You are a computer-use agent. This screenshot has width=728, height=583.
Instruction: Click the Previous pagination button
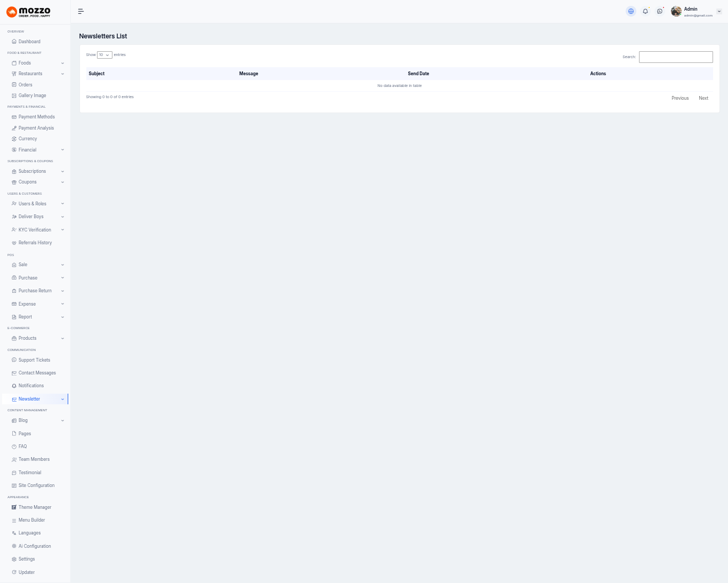click(x=680, y=98)
